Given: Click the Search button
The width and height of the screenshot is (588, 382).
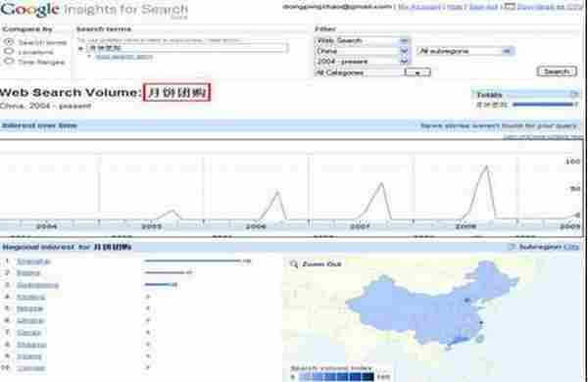Looking at the screenshot, I should (557, 72).
